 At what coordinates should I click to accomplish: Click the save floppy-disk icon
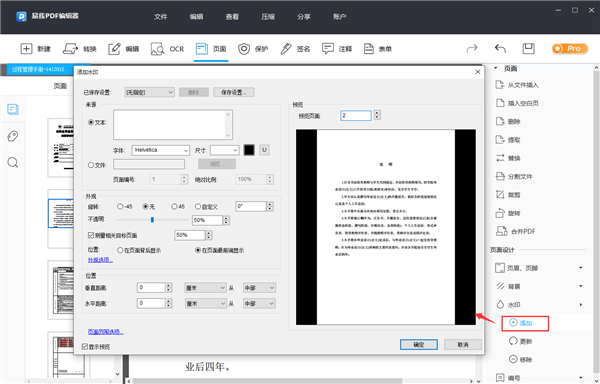pyautogui.click(x=528, y=48)
